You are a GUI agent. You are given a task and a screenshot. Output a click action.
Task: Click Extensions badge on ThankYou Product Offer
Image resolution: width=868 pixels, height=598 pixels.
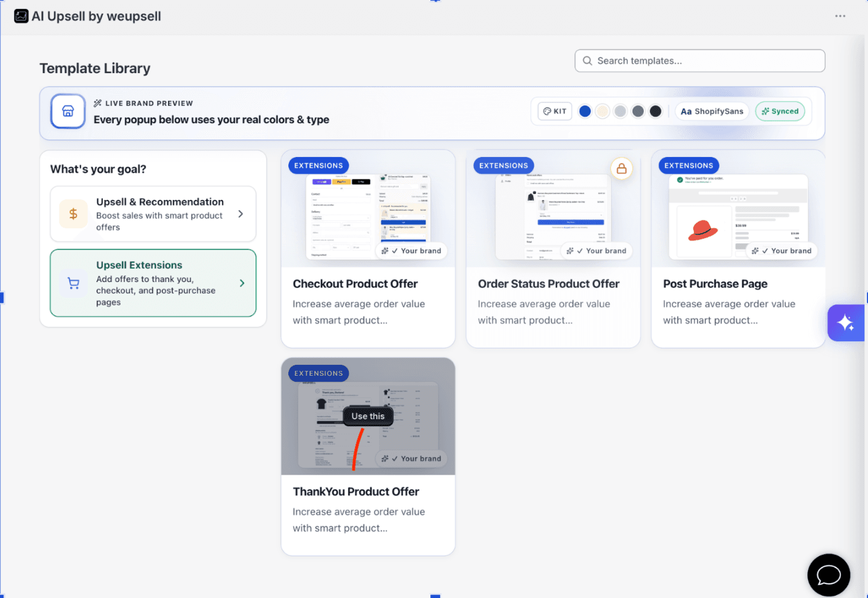click(319, 373)
